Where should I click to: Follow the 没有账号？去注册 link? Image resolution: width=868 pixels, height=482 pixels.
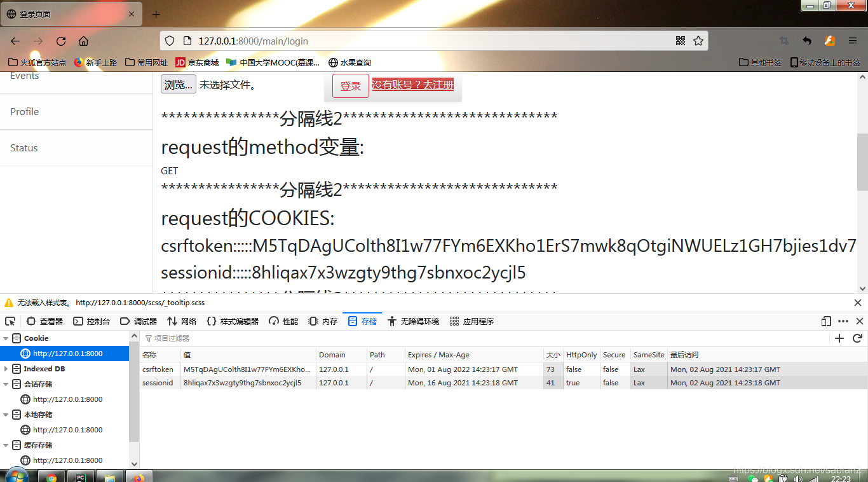[413, 85]
